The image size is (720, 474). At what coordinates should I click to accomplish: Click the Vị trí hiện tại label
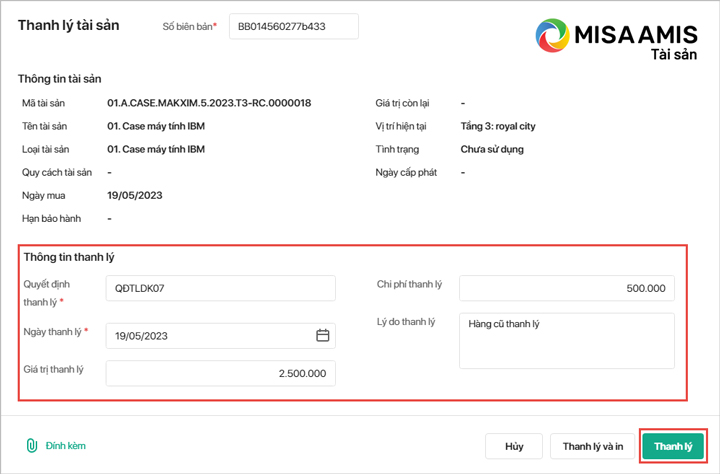coord(401,126)
